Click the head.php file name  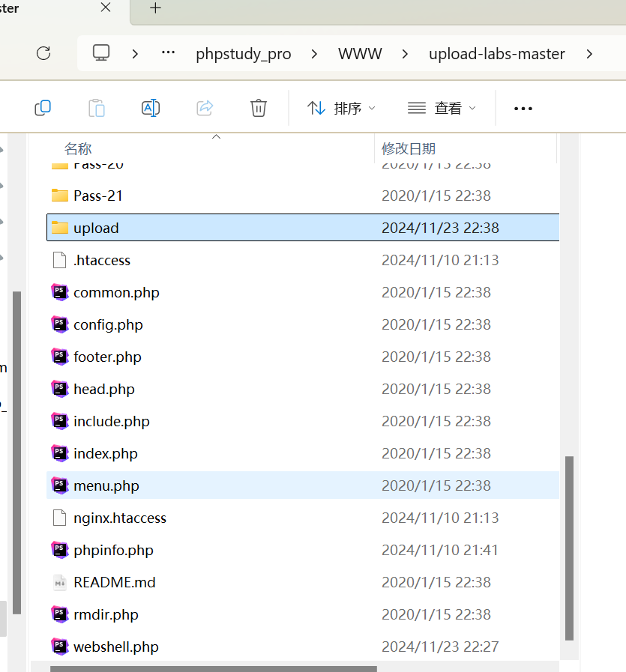103,389
